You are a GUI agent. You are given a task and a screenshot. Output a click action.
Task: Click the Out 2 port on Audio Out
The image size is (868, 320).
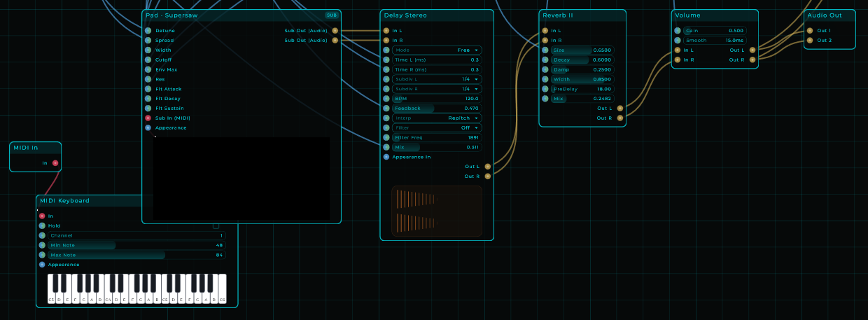pos(810,41)
